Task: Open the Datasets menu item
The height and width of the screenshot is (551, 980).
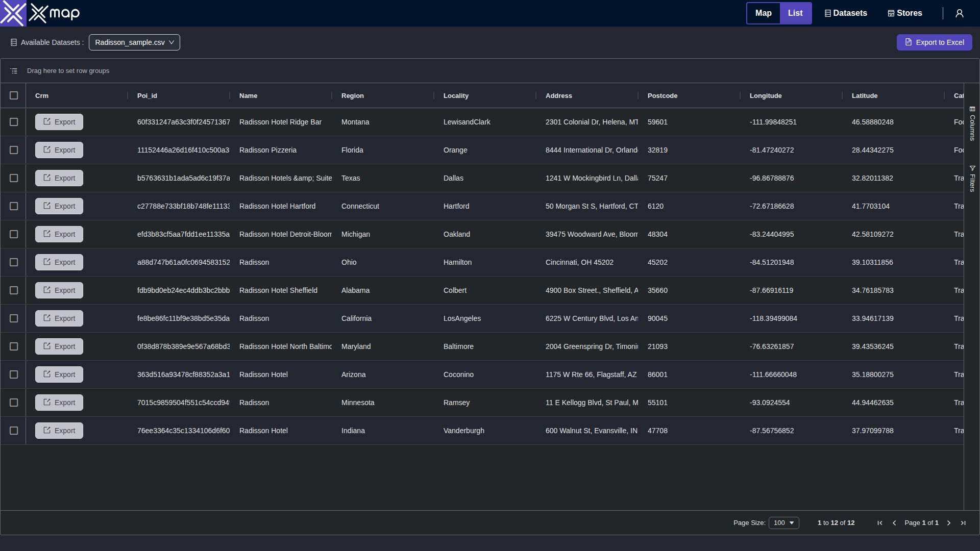Action: (846, 13)
